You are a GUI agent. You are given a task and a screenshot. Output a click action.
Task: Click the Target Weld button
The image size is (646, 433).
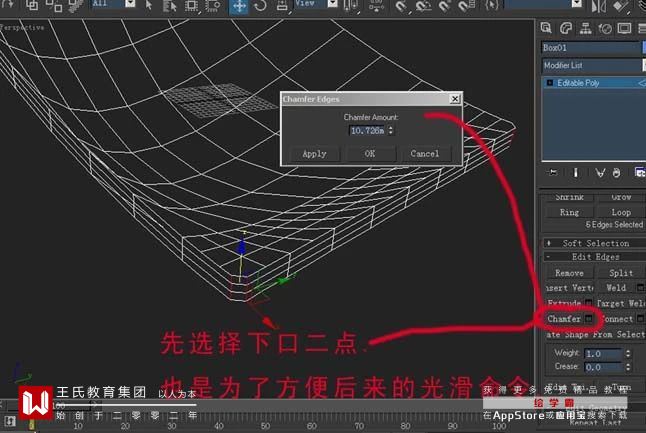(x=621, y=303)
